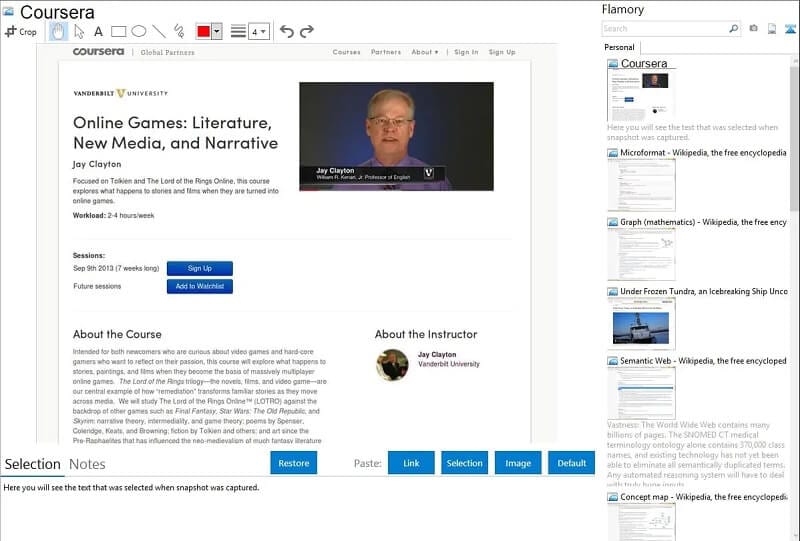This screenshot has height=541, width=800.
Task: Activate the hand pan tool
Action: tap(58, 32)
